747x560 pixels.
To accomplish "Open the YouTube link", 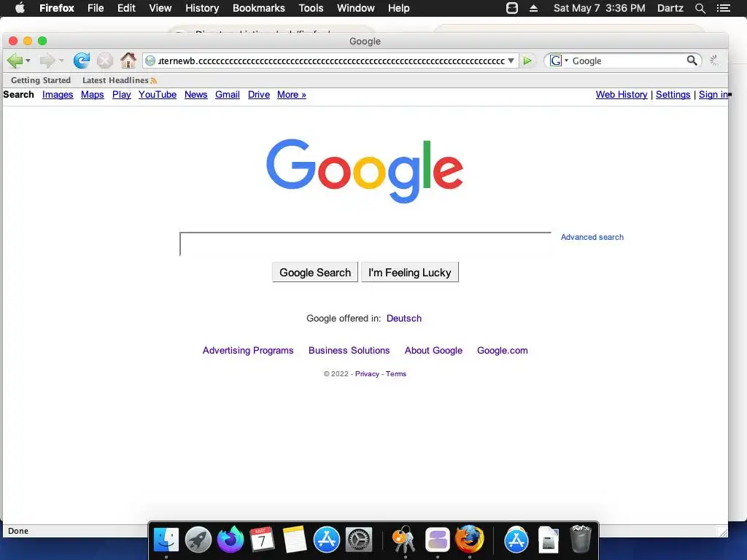I will (x=158, y=94).
